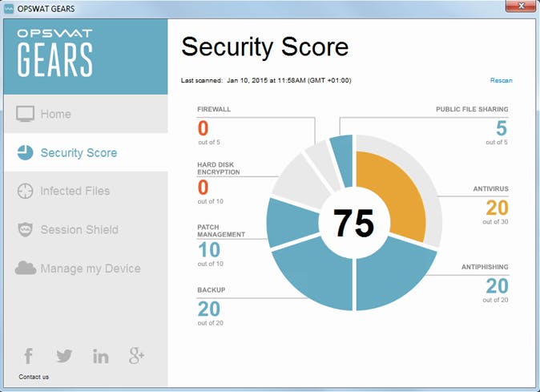Click the Hard Disk Encryption score 0
The width and height of the screenshot is (540, 392).
pyautogui.click(x=204, y=188)
